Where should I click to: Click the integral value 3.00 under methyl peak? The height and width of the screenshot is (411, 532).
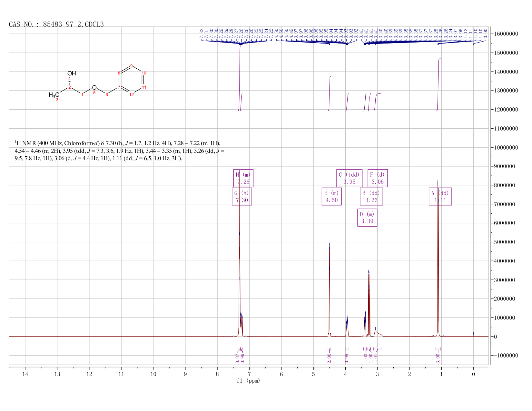[438, 358]
